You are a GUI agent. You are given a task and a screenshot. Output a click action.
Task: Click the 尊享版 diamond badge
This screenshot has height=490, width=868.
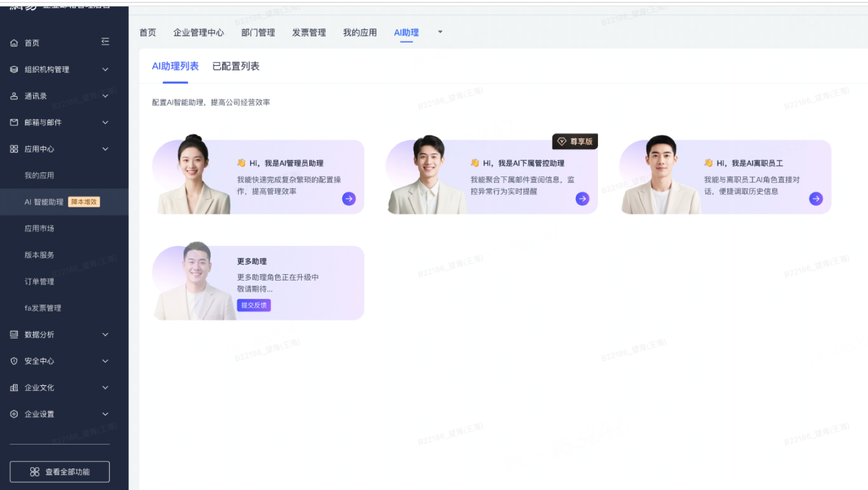pyautogui.click(x=575, y=141)
